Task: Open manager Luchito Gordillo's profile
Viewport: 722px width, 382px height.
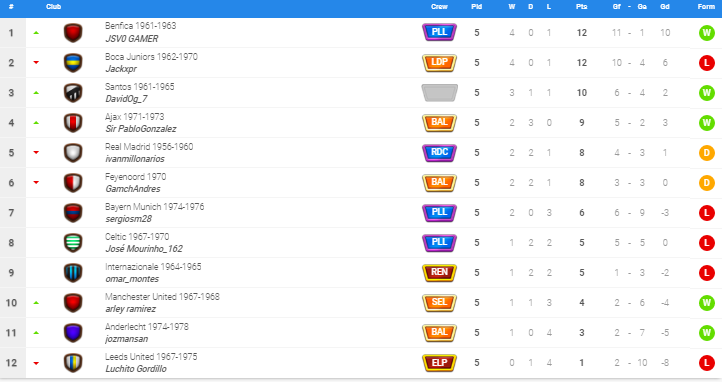Action: [x=136, y=369]
